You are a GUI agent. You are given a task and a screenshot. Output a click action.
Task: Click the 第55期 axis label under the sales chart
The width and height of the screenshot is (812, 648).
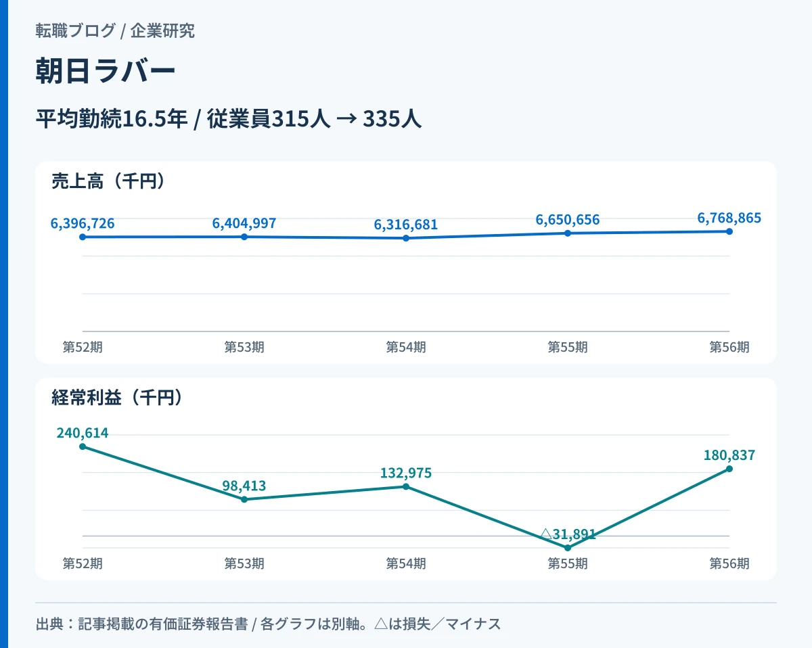coord(568,347)
